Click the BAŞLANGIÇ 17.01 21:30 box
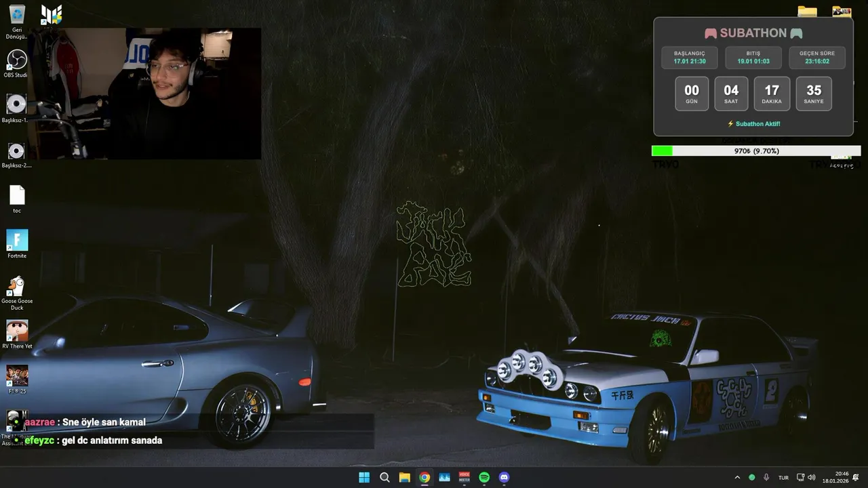The height and width of the screenshot is (488, 868). 690,58
